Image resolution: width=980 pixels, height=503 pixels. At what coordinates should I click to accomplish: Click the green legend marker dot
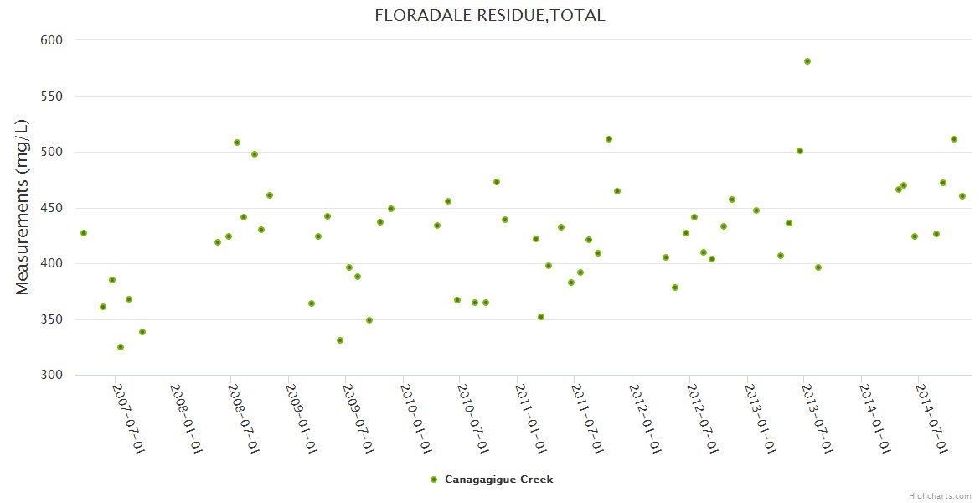(434, 480)
